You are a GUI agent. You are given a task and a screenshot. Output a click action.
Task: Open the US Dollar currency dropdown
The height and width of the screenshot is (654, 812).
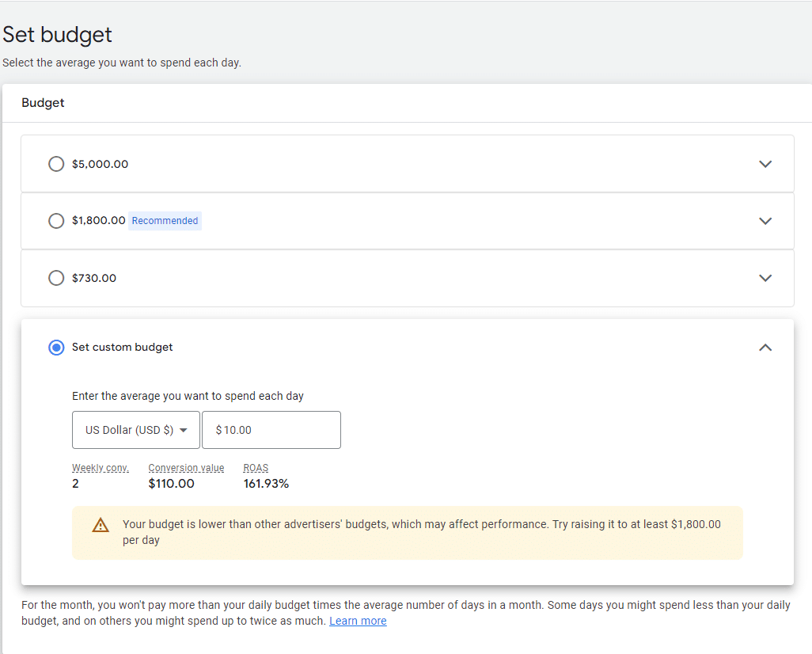(x=135, y=430)
